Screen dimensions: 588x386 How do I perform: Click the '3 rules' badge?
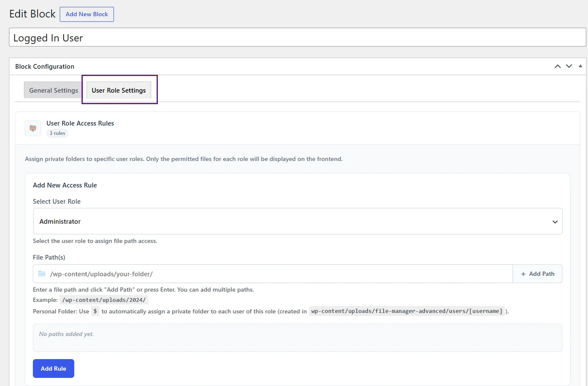point(57,133)
